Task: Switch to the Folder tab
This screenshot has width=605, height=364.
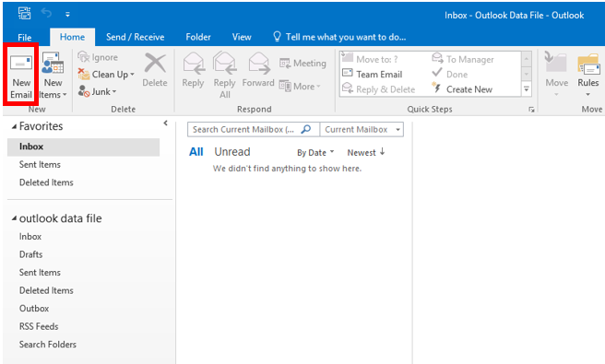Action: pyautogui.click(x=198, y=37)
